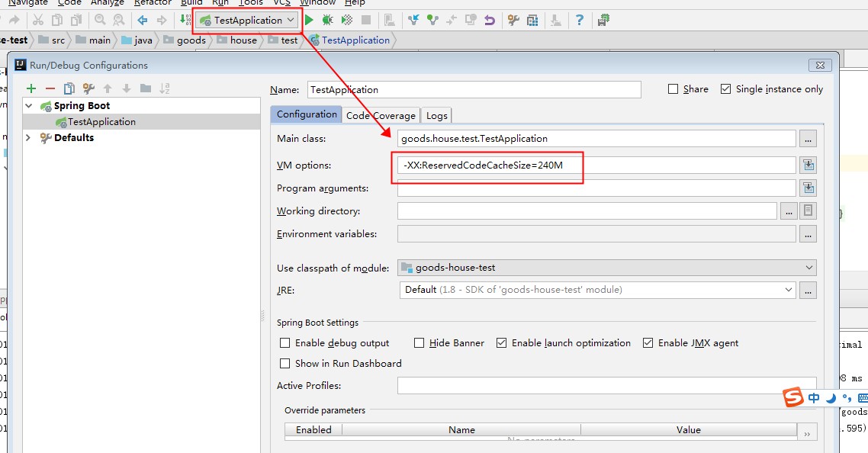This screenshot has height=453, width=868.
Task: Edit Environment variables ellipsis button
Action: pos(809,234)
